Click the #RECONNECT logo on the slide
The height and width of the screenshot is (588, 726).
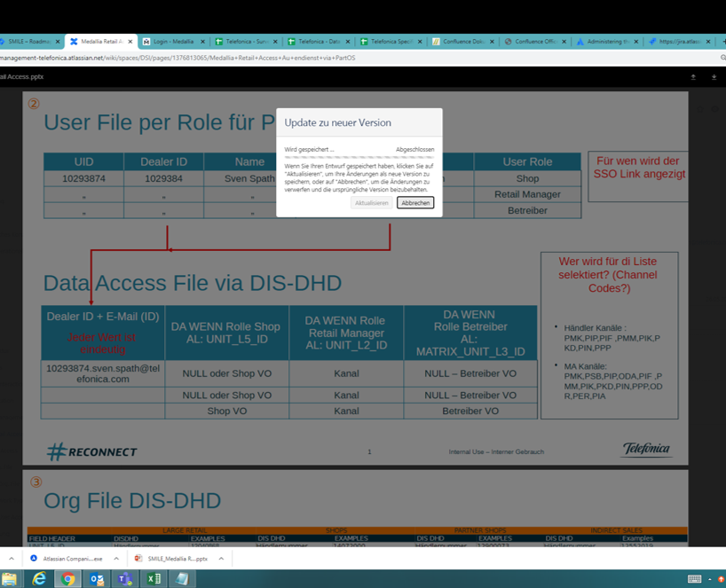coord(91,451)
